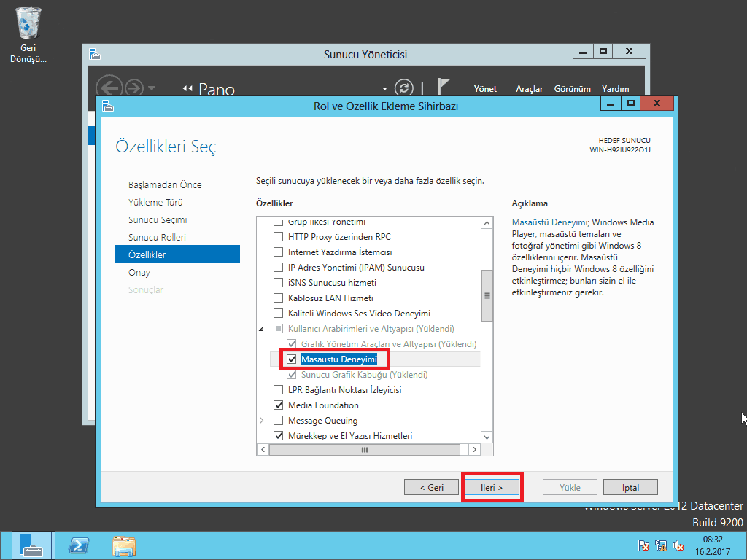This screenshot has height=560, width=747.
Task: Check Internet Yazdırma İstemcisi feature
Action: (x=278, y=252)
